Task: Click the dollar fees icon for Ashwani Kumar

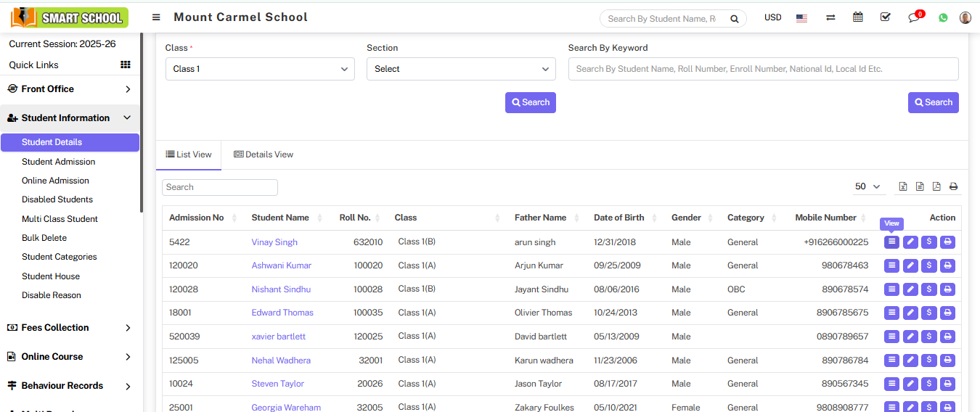Action: point(929,265)
